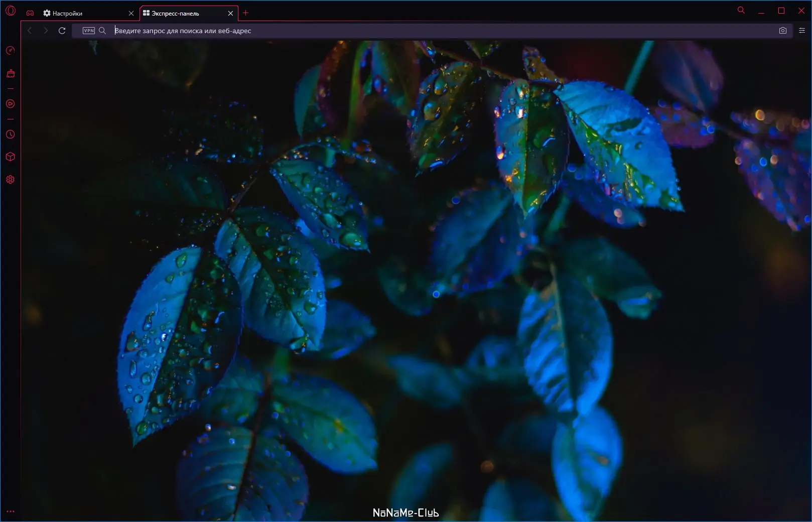Close the Настройки tab
This screenshot has width=812, height=522.
pyautogui.click(x=131, y=14)
